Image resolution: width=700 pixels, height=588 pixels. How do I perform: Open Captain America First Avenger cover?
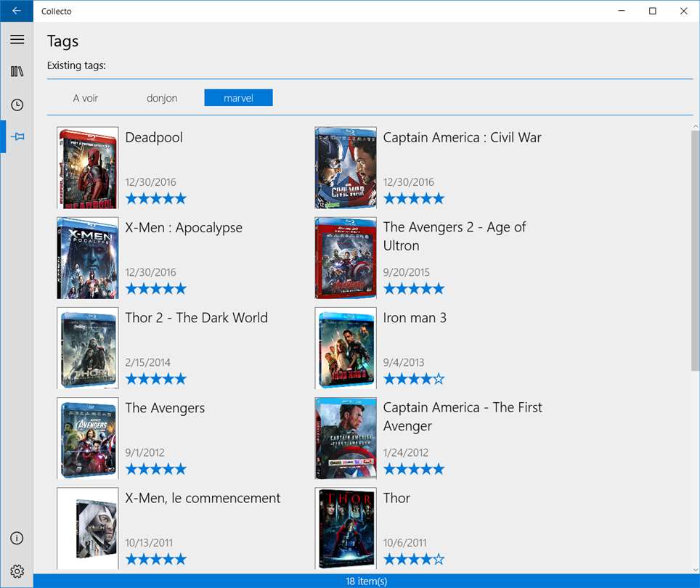(x=346, y=438)
